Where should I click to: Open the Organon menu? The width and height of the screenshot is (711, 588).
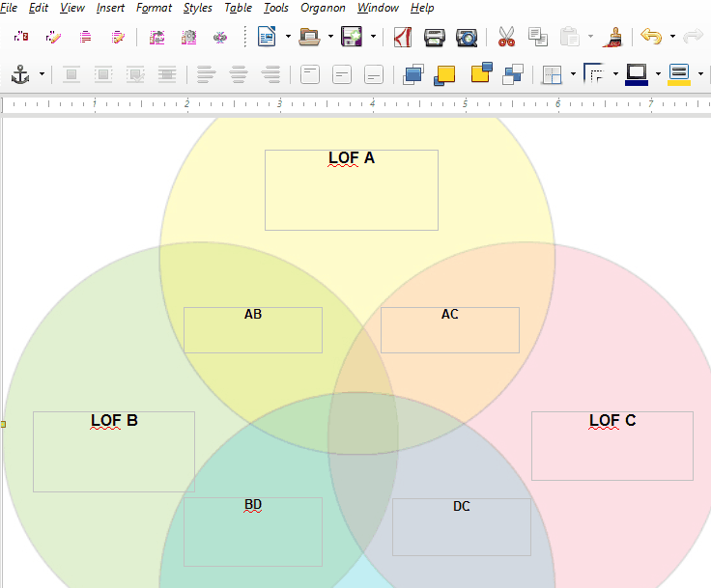pos(323,8)
